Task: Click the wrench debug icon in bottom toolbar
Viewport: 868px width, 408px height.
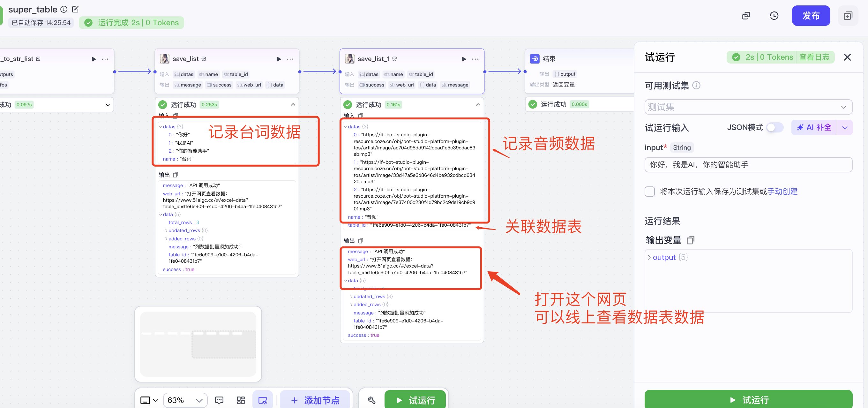Action: tap(371, 400)
